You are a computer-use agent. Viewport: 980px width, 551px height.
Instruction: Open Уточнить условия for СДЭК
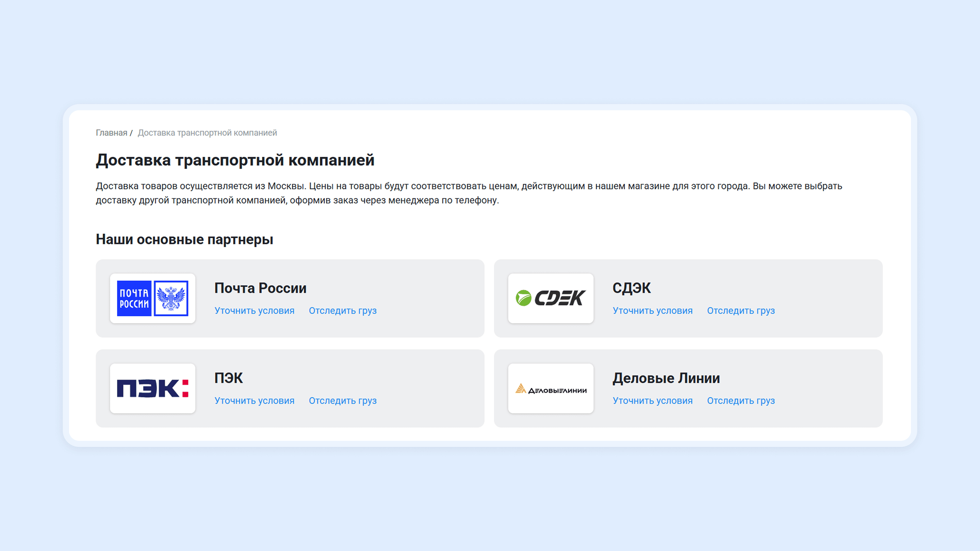pyautogui.click(x=652, y=311)
